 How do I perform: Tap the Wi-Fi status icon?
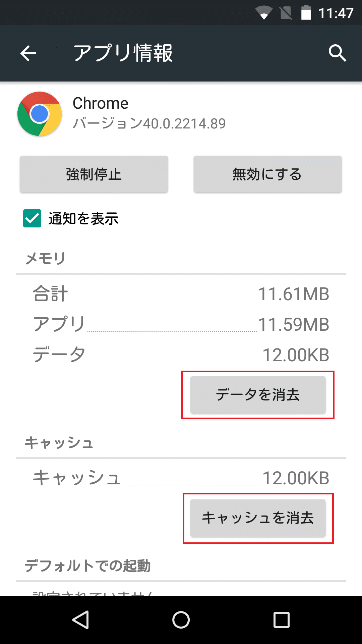tap(264, 13)
